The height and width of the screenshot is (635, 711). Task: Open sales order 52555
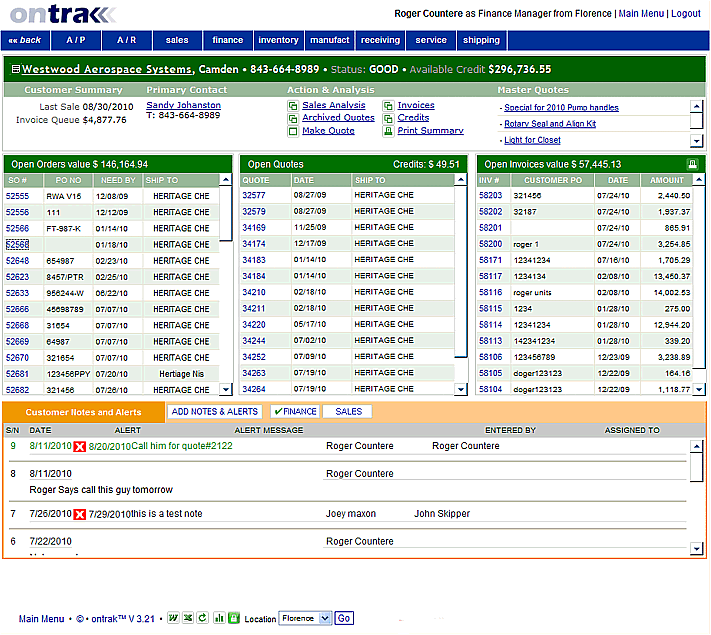pos(17,196)
